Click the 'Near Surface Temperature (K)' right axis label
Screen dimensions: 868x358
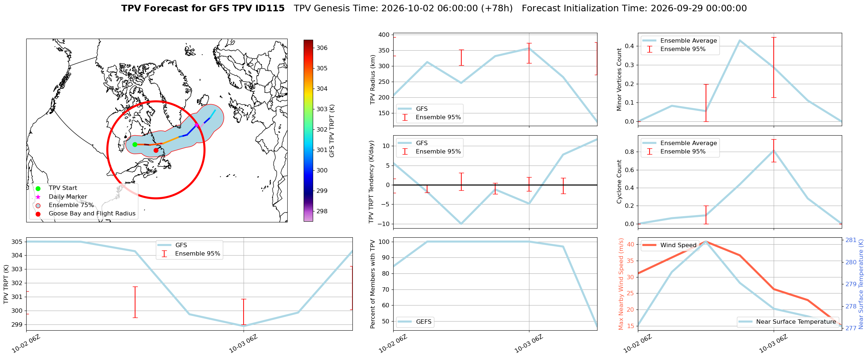point(861,284)
